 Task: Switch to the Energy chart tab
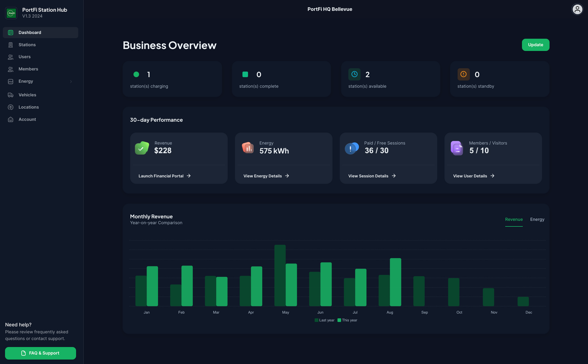537,220
